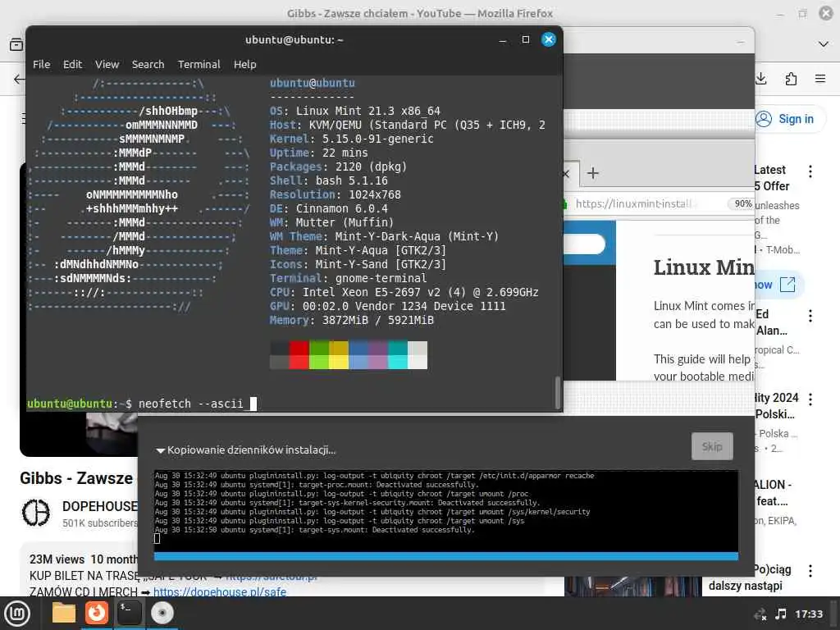Screen dimensions: 840x630
Task: Open options for the Latest Offer video
Action: (x=810, y=171)
